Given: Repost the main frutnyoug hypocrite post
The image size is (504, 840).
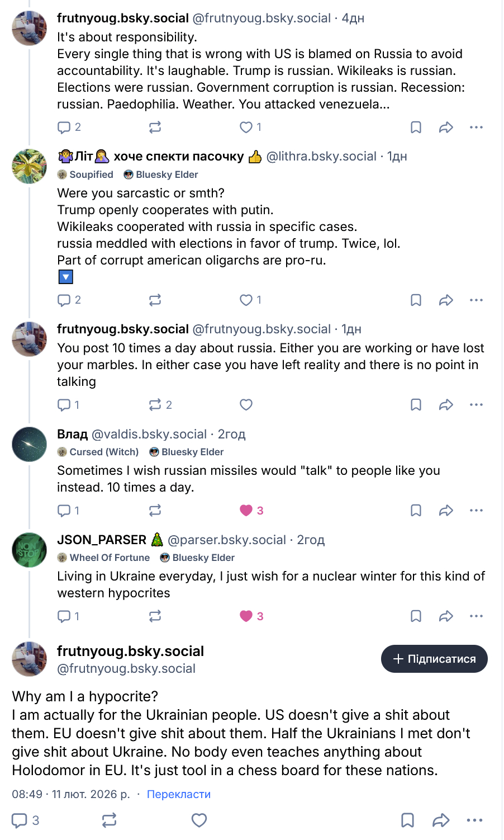Looking at the screenshot, I should click(x=109, y=820).
